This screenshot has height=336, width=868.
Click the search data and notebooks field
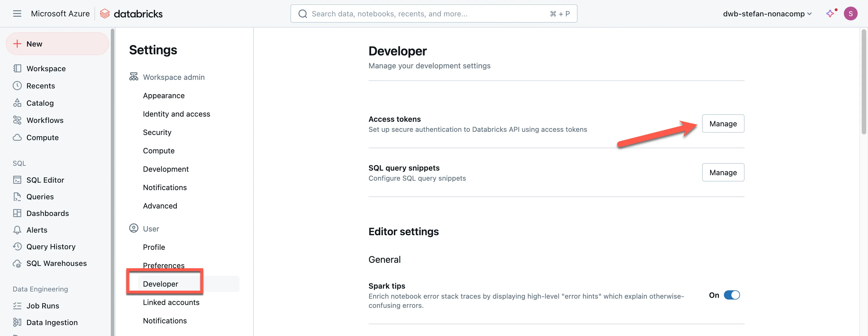(433, 13)
